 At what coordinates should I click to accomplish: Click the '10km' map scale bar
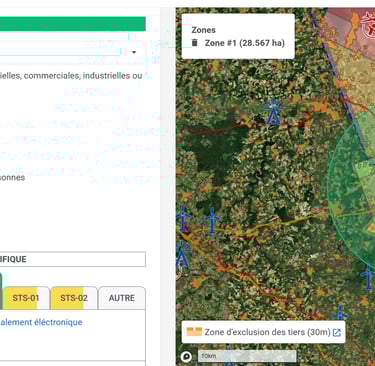[247, 356]
